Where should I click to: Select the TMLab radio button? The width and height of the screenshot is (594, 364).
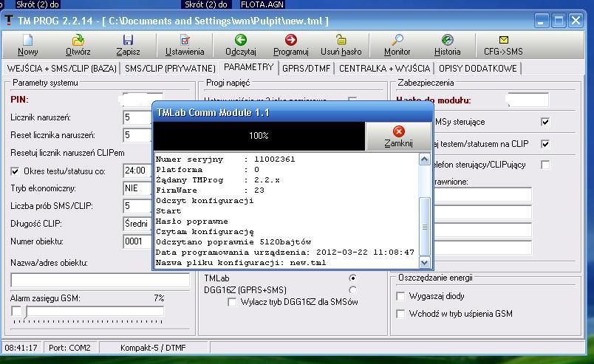(x=352, y=278)
